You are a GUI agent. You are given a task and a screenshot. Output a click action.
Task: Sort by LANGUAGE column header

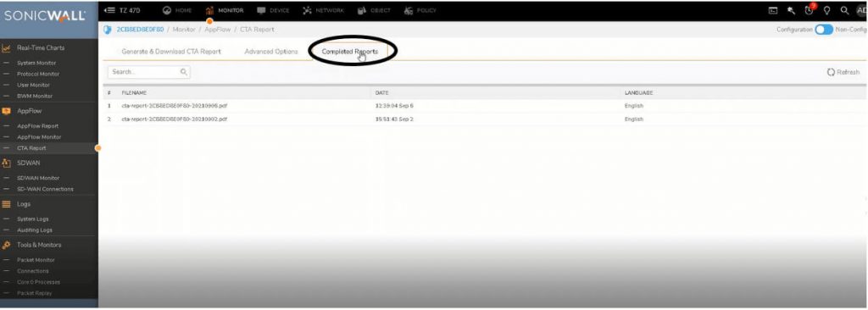(x=639, y=93)
